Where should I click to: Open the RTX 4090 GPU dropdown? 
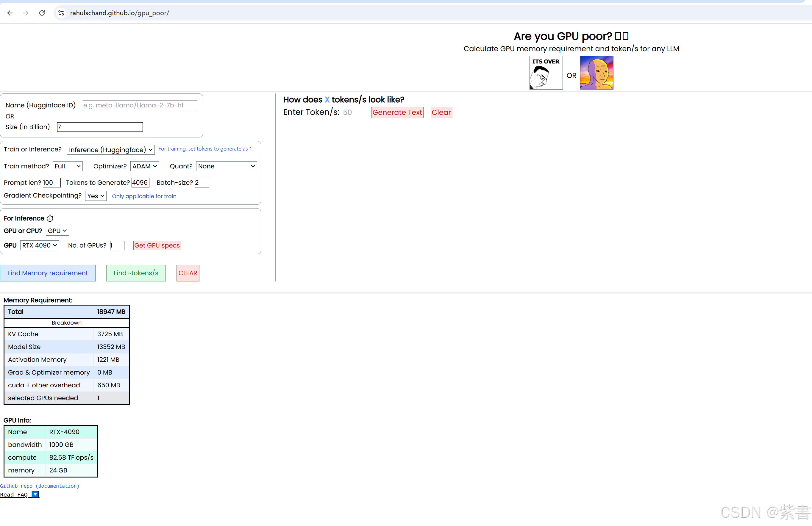pos(40,245)
